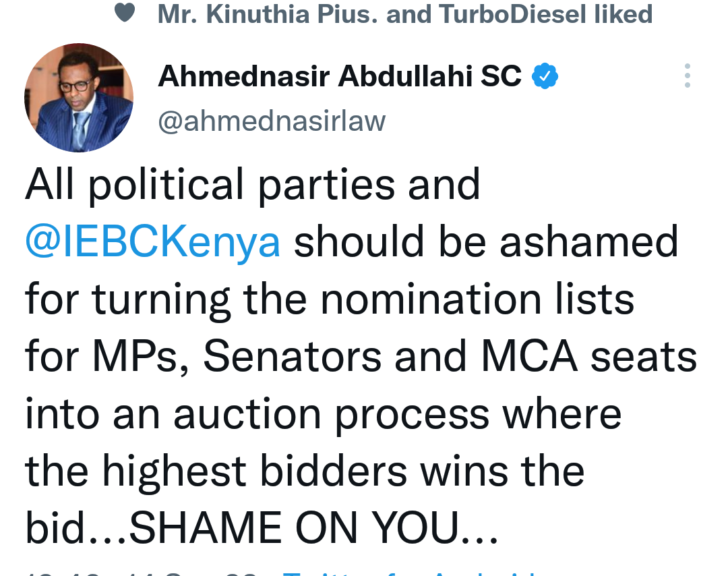Open Ahmednasir Abdullahi's profile picture
Image resolution: width=728 pixels, height=576 pixels.
pos(79,98)
